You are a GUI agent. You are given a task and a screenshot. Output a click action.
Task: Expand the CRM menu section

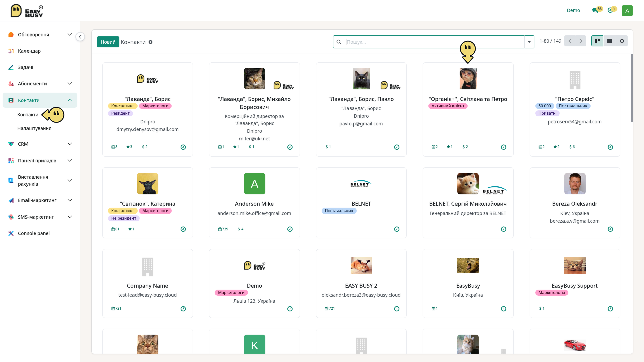[70, 144]
